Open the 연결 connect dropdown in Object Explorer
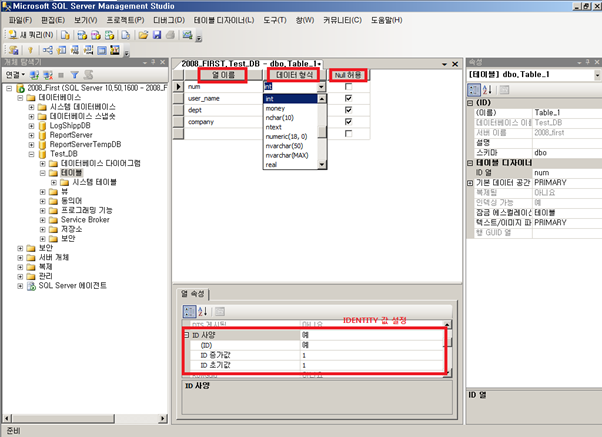Image resolution: width=602 pixels, height=437 pixels. [x=15, y=74]
